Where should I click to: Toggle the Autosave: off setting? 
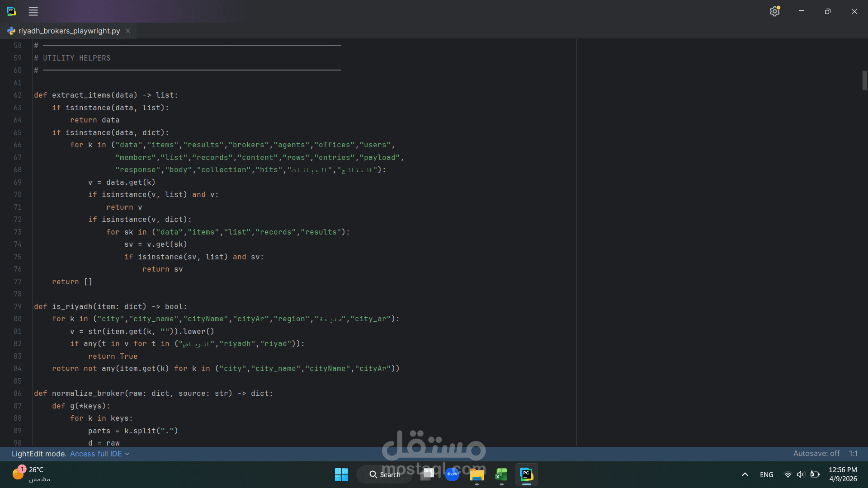click(x=816, y=453)
